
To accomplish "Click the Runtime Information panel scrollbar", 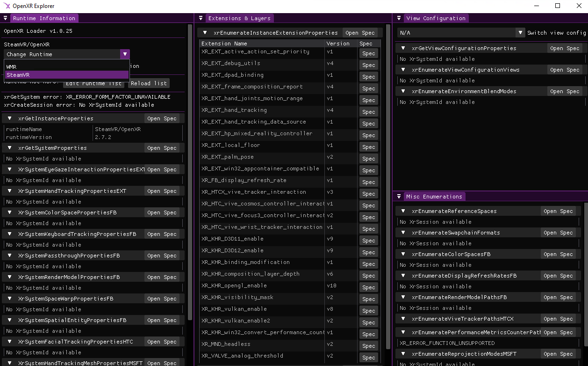I will pos(190,172).
